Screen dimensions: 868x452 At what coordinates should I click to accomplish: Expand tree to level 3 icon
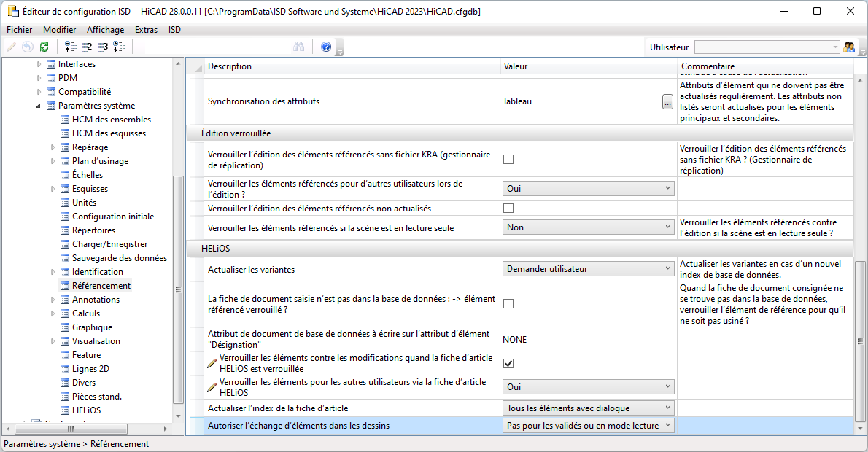pyautogui.click(x=103, y=47)
